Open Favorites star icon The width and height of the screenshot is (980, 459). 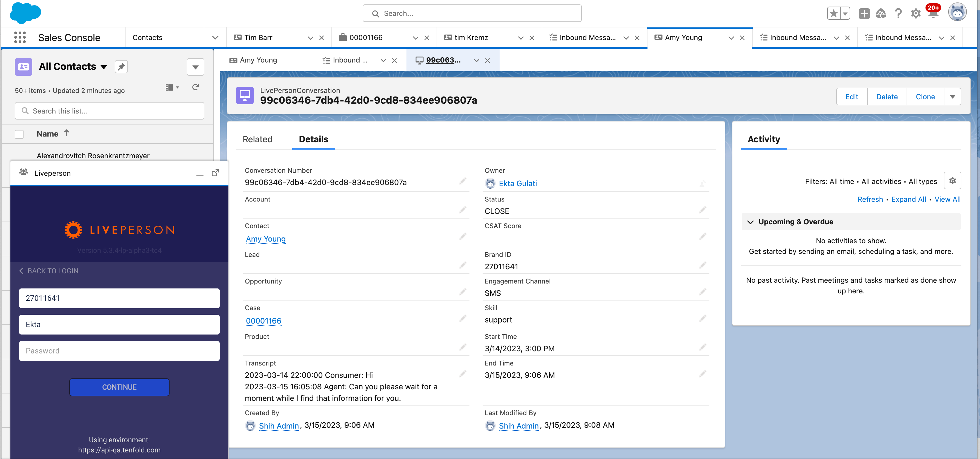833,14
